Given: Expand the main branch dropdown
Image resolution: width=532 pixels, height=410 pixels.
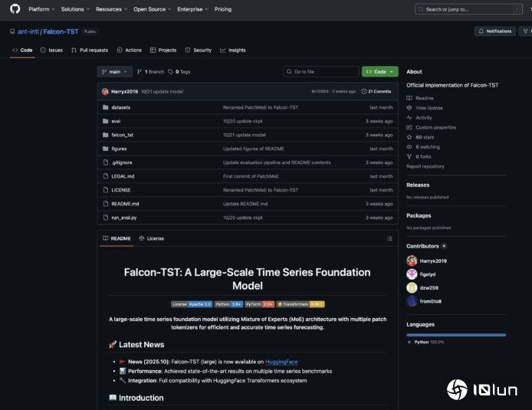Looking at the screenshot, I should (115, 71).
